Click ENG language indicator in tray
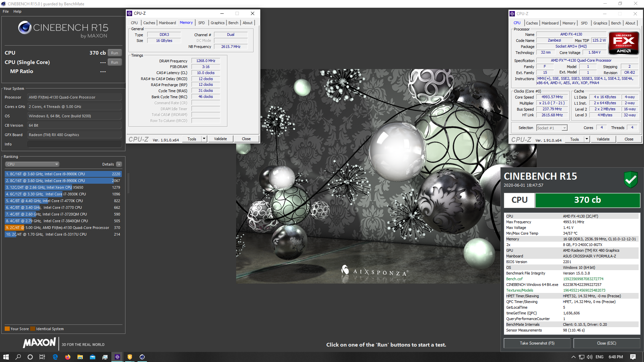The image size is (644, 362). coord(599,357)
